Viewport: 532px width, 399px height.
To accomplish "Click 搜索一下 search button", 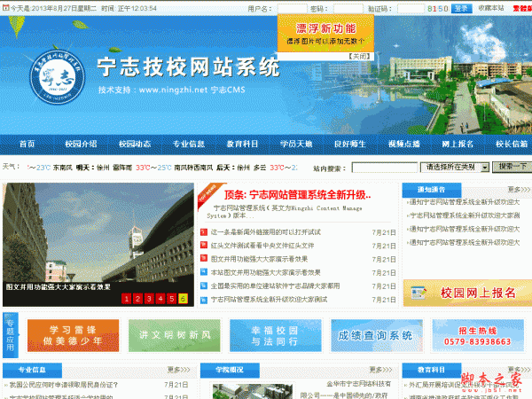I will point(512,167).
